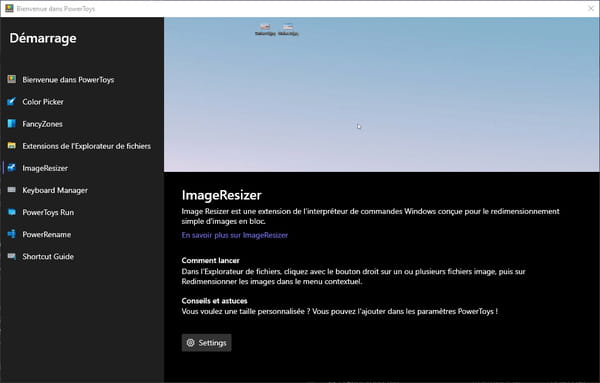Click the second desktop file icon in preview
Viewport: 600px width, 383px height.
(288, 29)
